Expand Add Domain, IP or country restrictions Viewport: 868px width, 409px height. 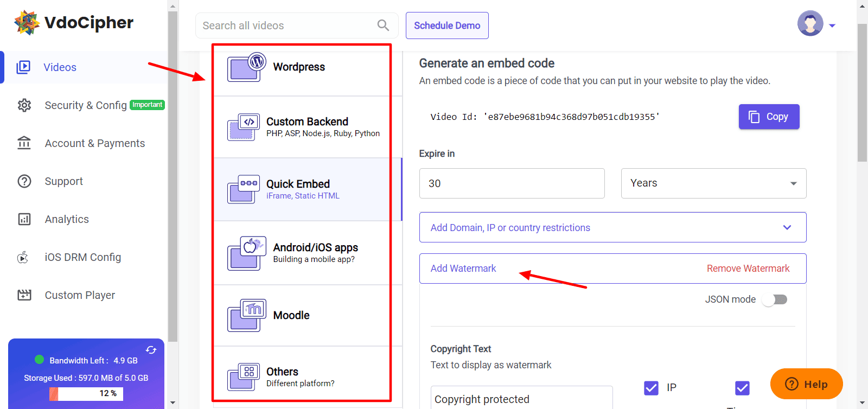pyautogui.click(x=612, y=228)
